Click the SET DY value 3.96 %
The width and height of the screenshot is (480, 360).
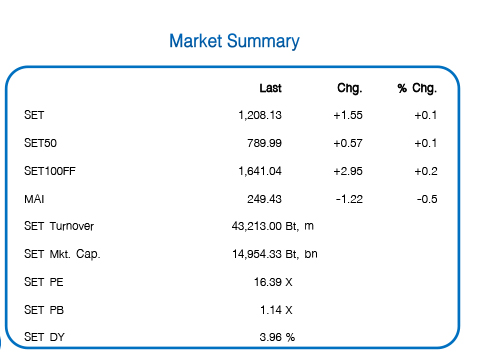[x=277, y=337]
